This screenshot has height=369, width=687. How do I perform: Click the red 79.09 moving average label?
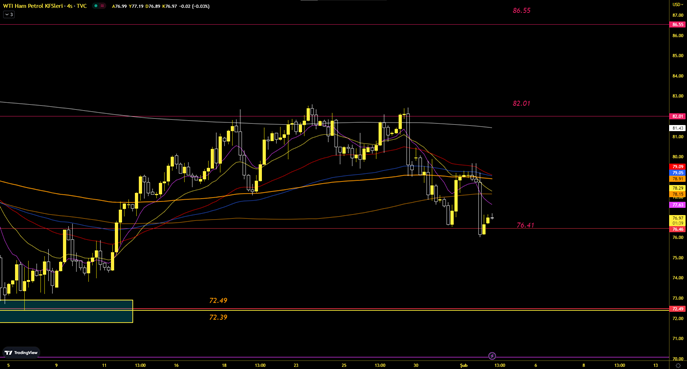tap(677, 167)
